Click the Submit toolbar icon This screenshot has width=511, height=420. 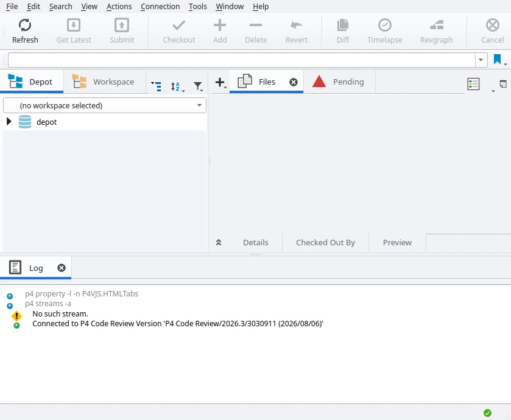point(122,25)
